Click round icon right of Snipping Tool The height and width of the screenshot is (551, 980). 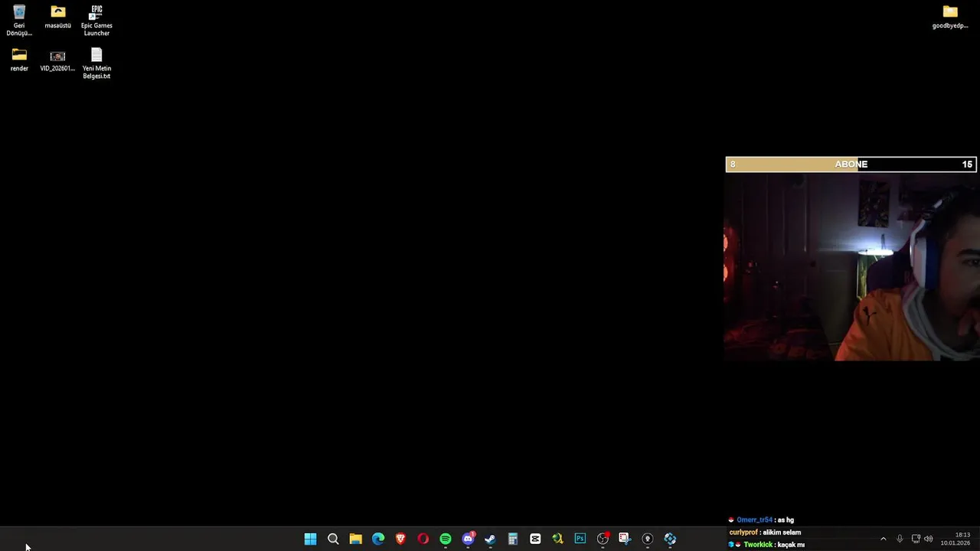(x=648, y=539)
